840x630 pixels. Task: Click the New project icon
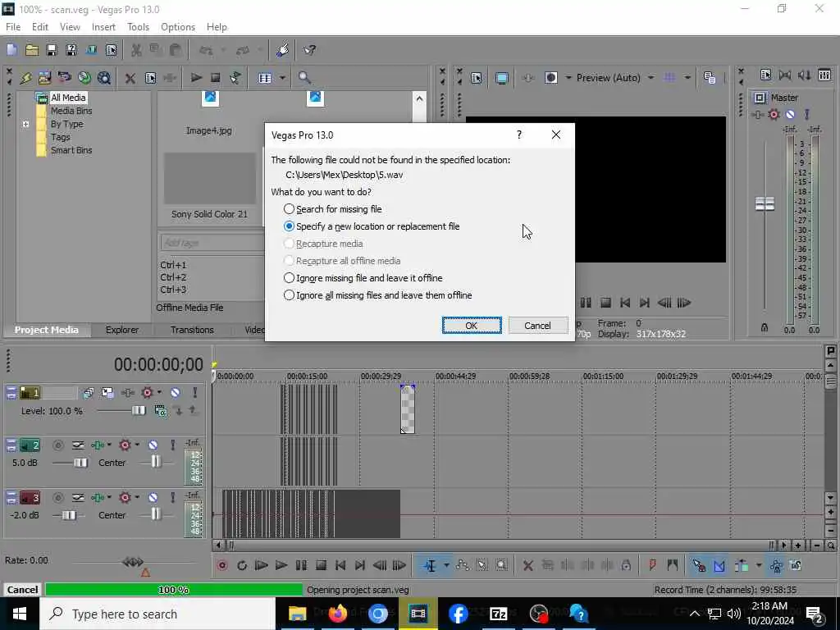tap(11, 50)
